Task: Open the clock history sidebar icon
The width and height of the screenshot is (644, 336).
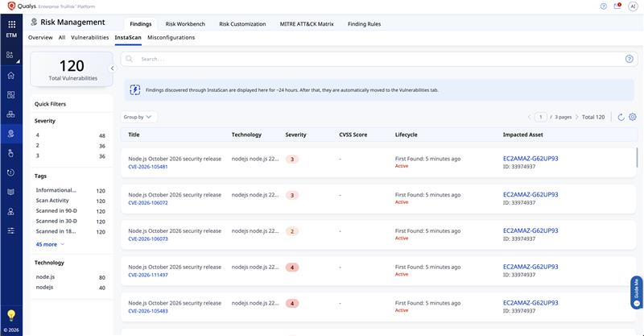Action: point(11,172)
